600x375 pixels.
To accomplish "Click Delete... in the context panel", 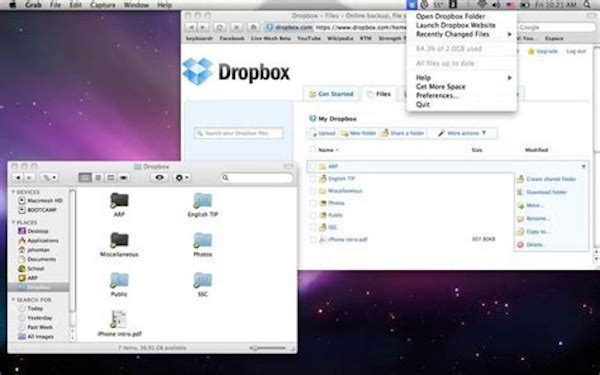I will click(531, 245).
